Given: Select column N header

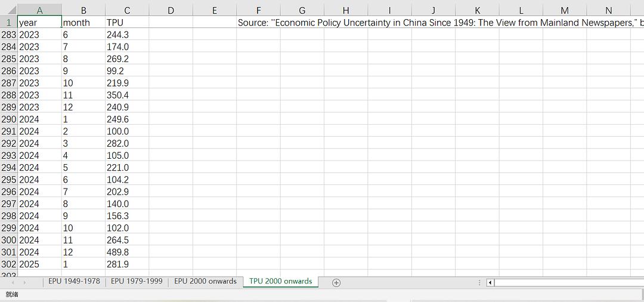Looking at the screenshot, I should (608, 11).
